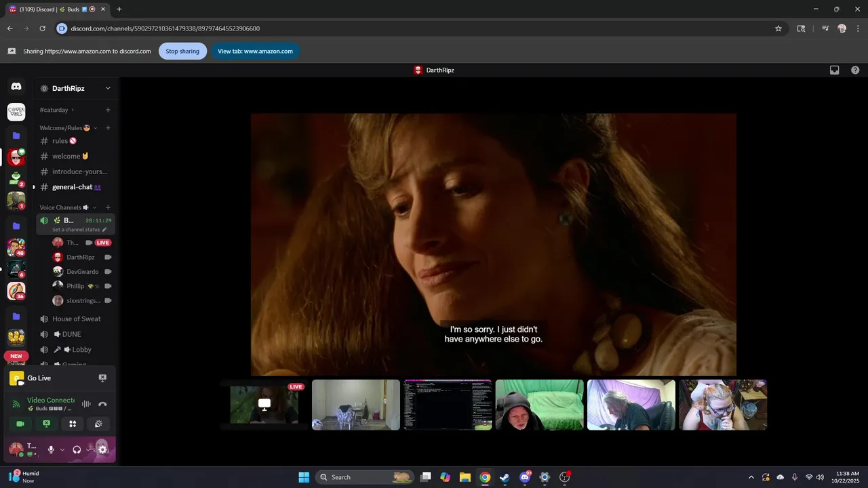This screenshot has width=868, height=488.
Task: Select the LIVE stream preview thumbnail
Action: tap(264, 405)
